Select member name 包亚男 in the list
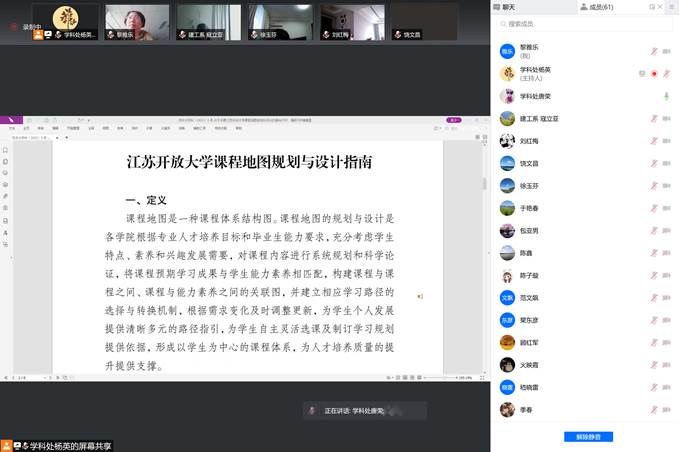Viewport: 679px width, 452px height. [x=529, y=231]
